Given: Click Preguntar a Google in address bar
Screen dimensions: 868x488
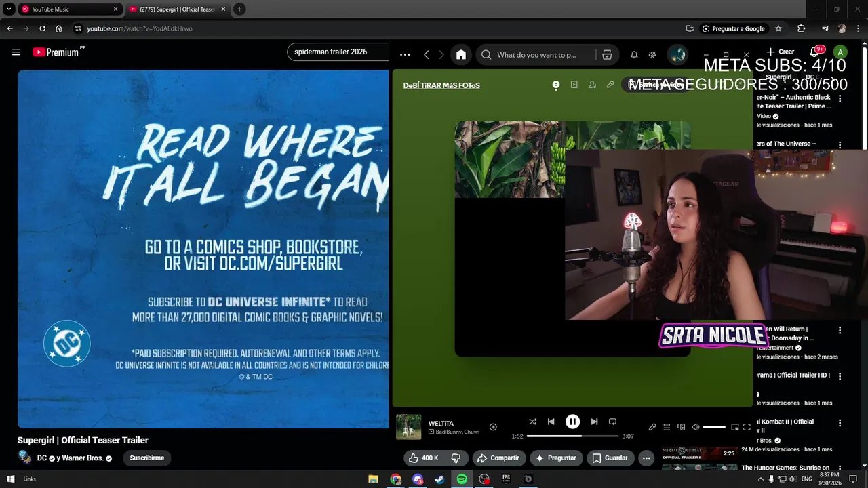Looking at the screenshot, I should tap(733, 28).
